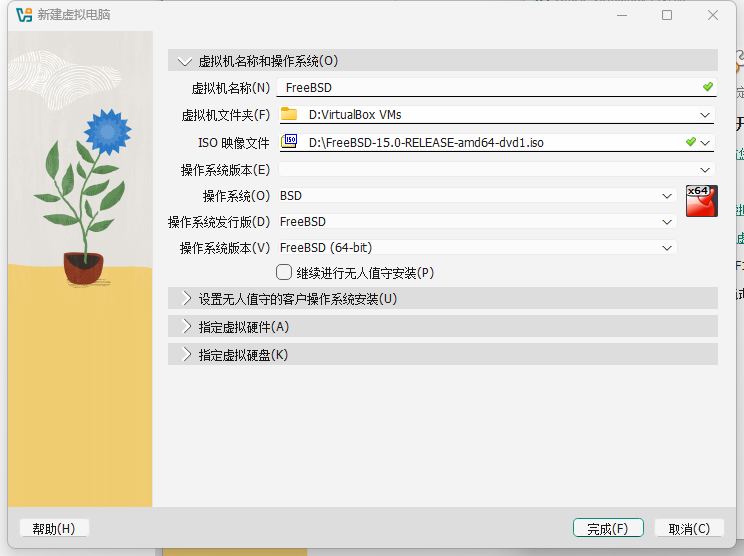Open the FreeBSD (64-bit) version dropdown
The image size is (744, 556).
pyautogui.click(x=667, y=248)
